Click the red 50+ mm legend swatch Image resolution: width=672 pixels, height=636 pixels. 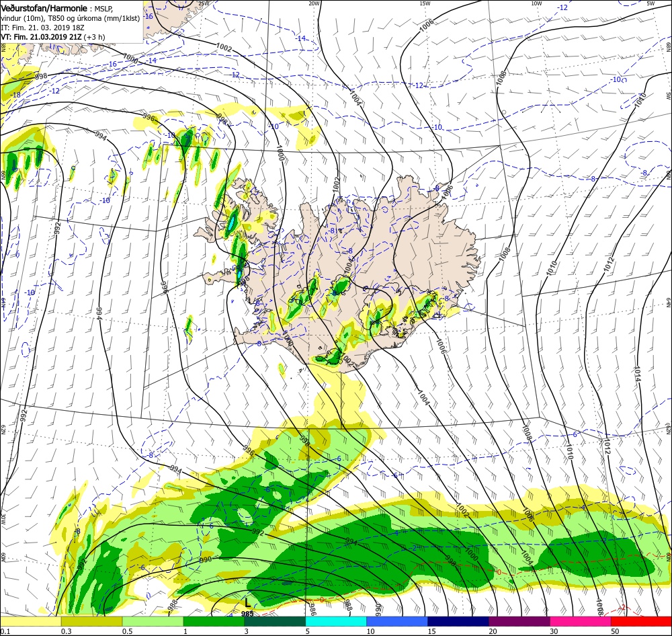click(641, 621)
